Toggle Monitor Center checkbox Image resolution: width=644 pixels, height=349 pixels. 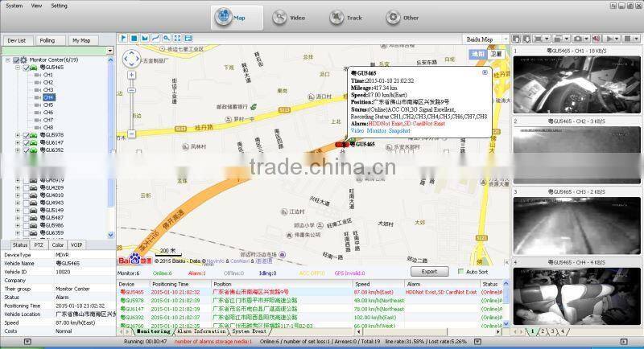pos(16,60)
